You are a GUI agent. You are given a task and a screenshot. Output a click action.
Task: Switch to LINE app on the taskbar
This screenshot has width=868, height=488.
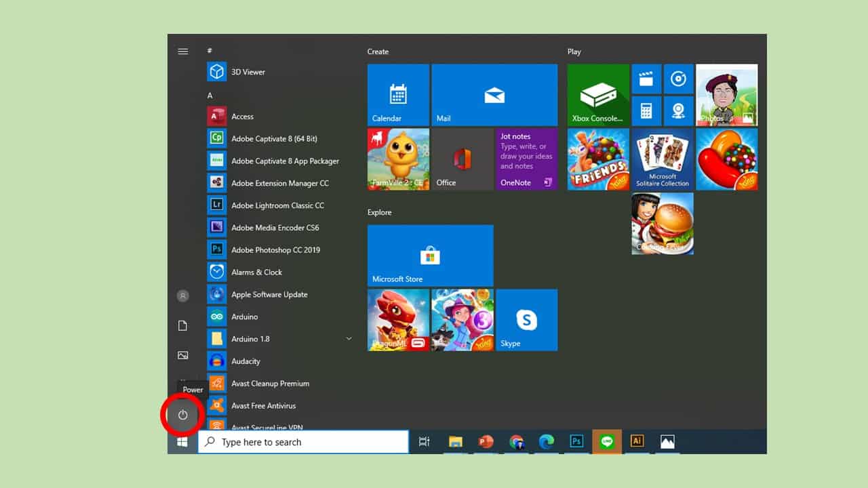pos(607,442)
